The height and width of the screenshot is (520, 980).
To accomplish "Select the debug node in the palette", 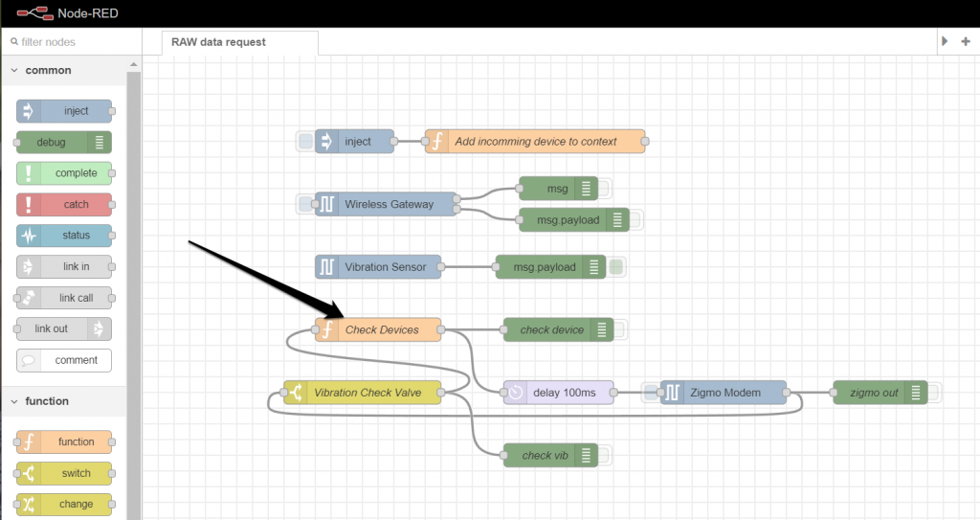I will pos(64,142).
